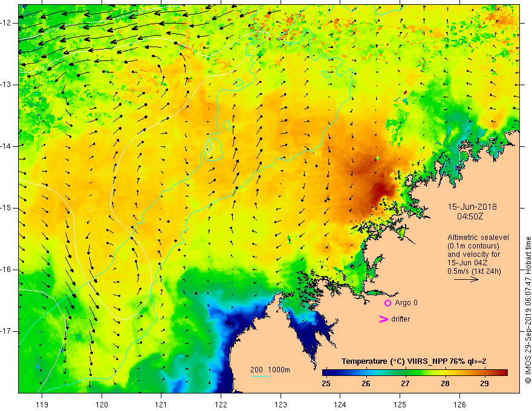
Task: Click the longitude axis label 122
Action: point(221,404)
